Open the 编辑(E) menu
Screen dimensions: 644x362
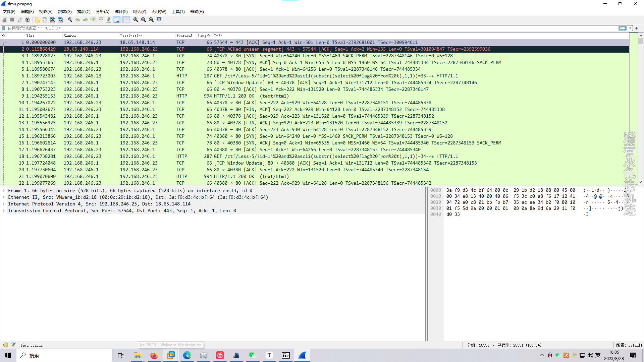27,11
